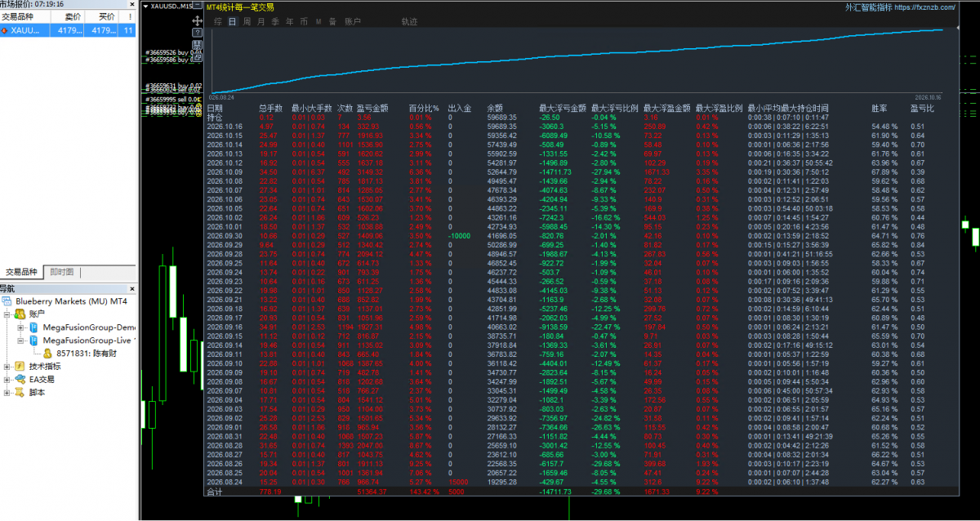Click the 轨迹 button in the statistics panel

(409, 21)
